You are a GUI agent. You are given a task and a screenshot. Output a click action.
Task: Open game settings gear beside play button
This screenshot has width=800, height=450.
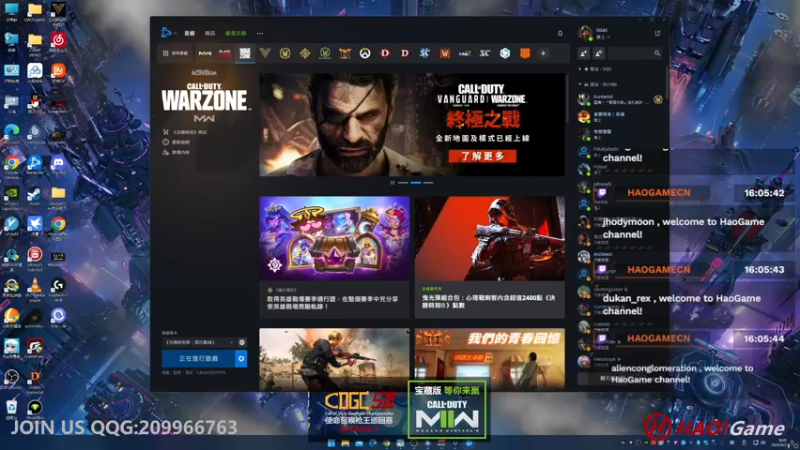point(241,359)
